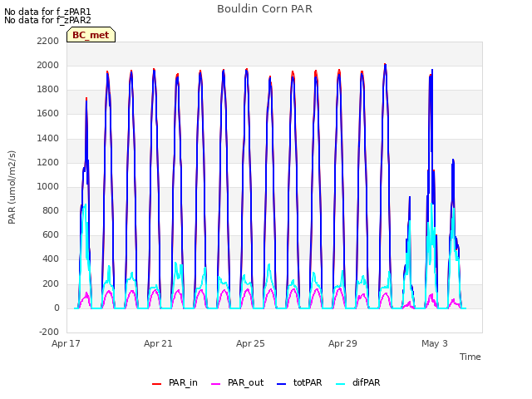The width and height of the screenshot is (532, 399).
Task: Click the 800 y-axis tick label
Action: 51,210
